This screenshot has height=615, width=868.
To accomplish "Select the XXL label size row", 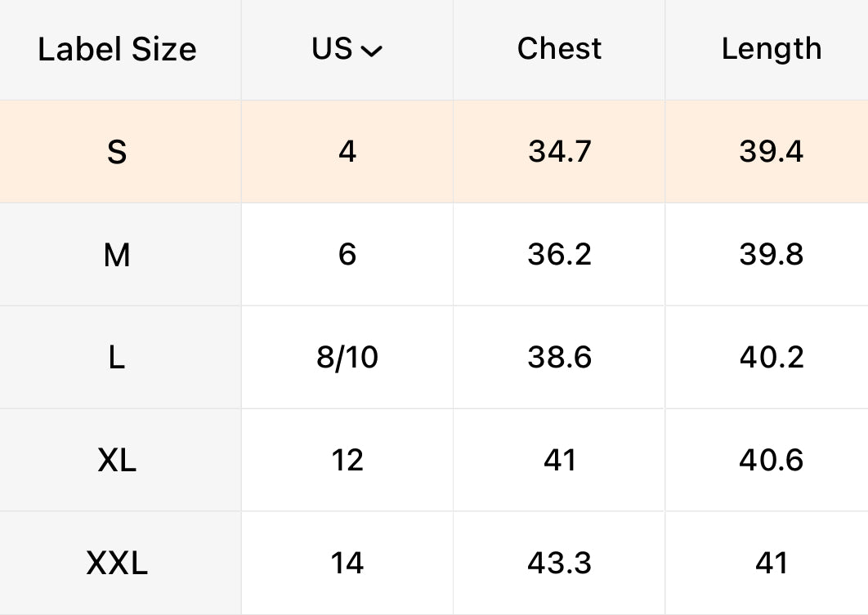I will [117, 564].
